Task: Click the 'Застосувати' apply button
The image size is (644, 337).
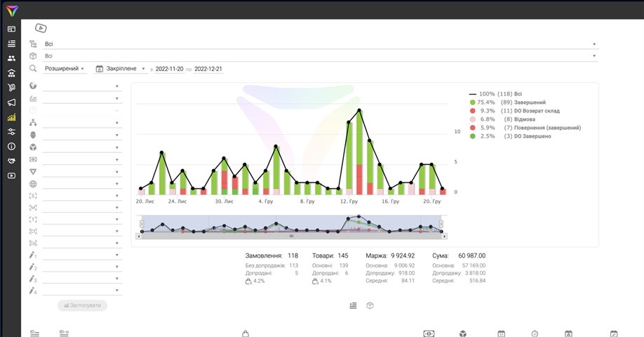Action: click(x=82, y=305)
